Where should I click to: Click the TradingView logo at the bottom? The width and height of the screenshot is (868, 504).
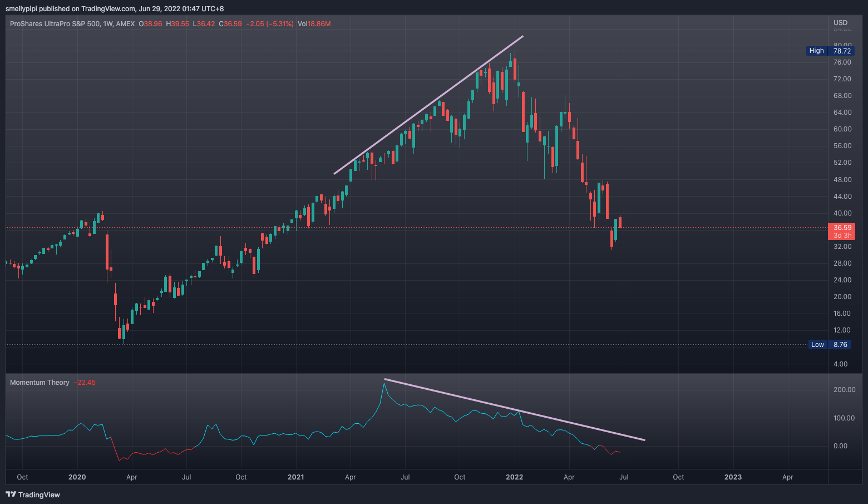pyautogui.click(x=33, y=495)
